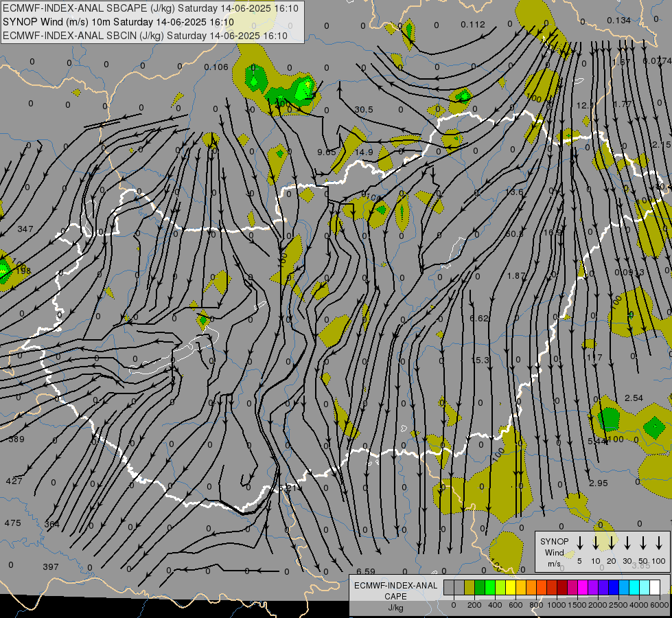Click the '0.134' value at top right
This screenshot has width=672, height=618.
(x=619, y=20)
